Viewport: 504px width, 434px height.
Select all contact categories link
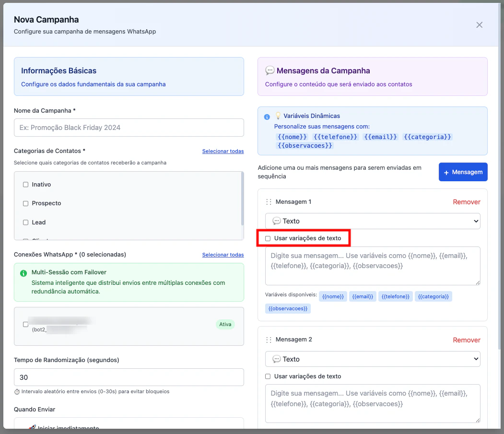coord(223,151)
